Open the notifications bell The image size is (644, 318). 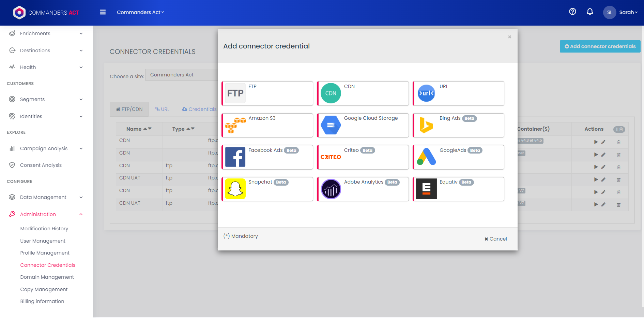coord(590,12)
